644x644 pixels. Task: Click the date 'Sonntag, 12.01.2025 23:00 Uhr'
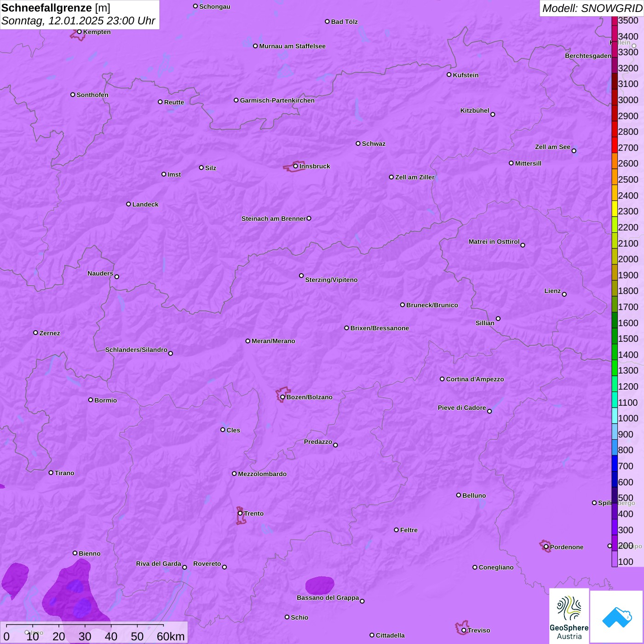click(x=79, y=21)
